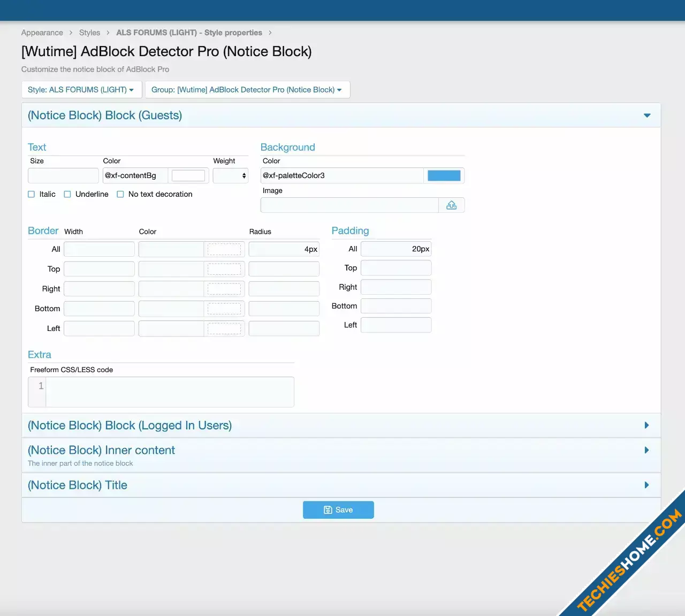Click the Padding Top field
The image size is (685, 616).
click(396, 268)
